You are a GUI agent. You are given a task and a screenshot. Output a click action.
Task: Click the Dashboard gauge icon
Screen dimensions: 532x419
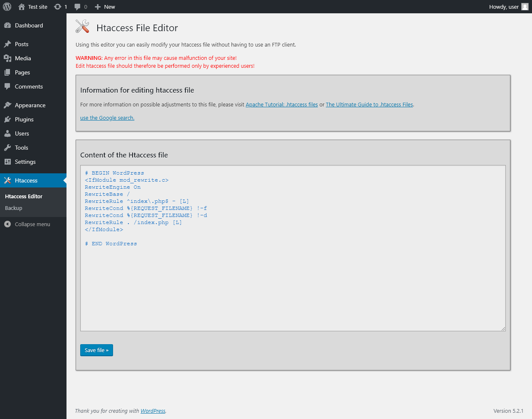pos(7,25)
